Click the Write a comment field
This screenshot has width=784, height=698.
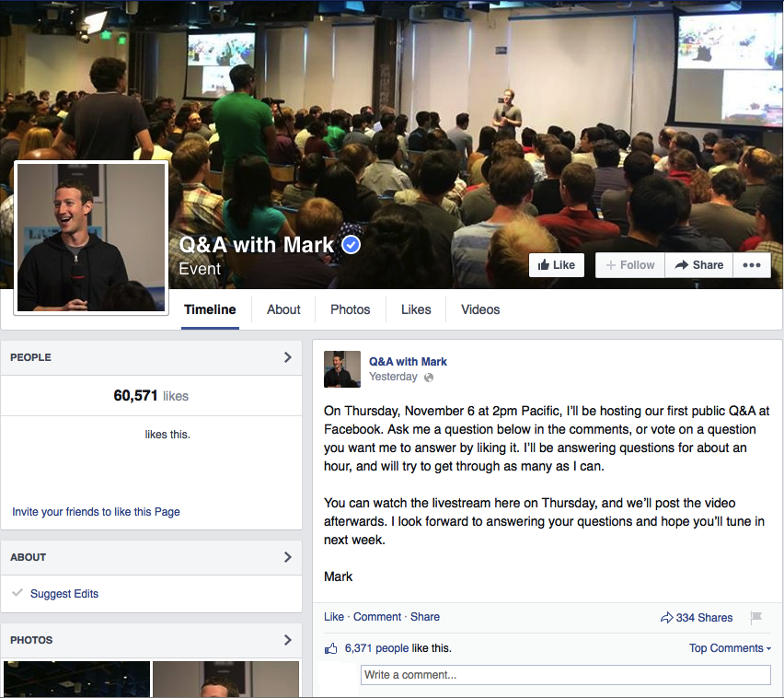pyautogui.click(x=566, y=674)
